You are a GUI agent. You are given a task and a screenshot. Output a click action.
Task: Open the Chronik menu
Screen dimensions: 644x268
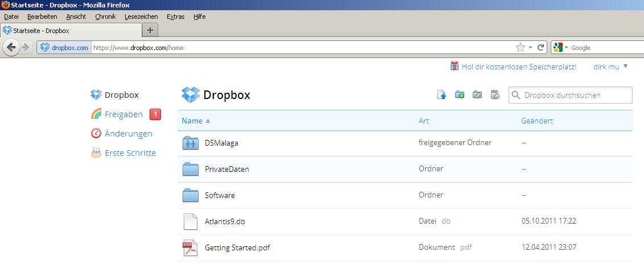[x=106, y=17]
